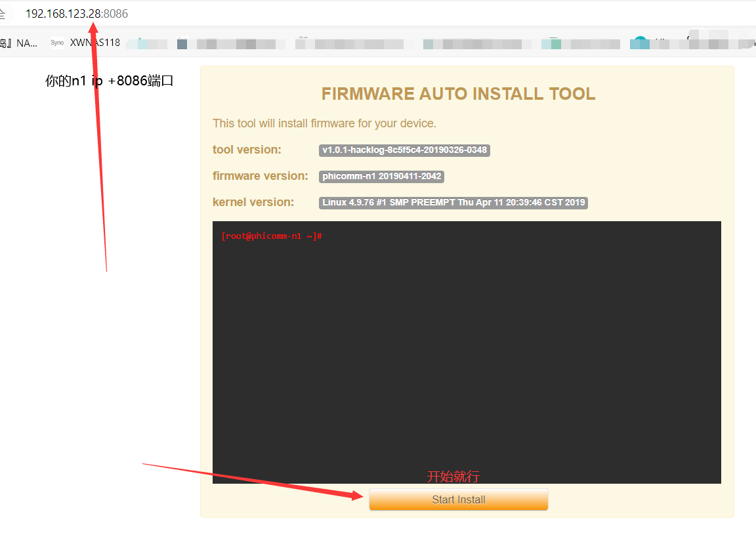Click the not-secure indicator left of the URL
The width and height of the screenshot is (756, 550).
click(x=3, y=14)
